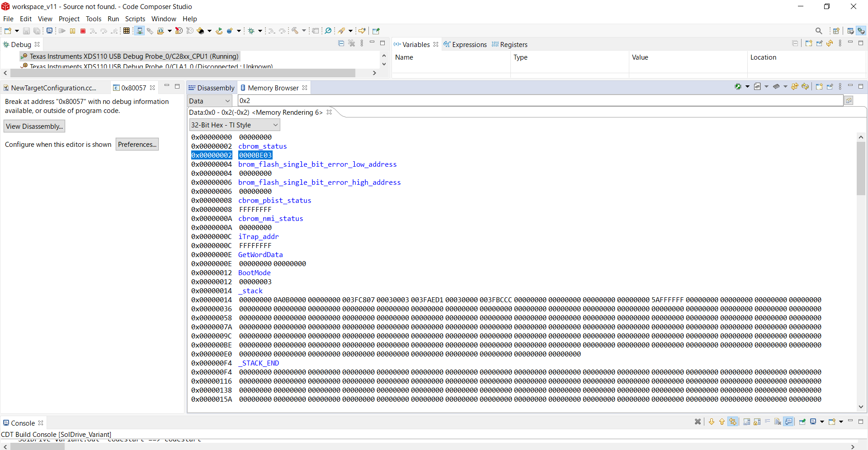Viewport: 868px width, 450px height.
Task: Click the Load Program icon
Action: (160, 31)
